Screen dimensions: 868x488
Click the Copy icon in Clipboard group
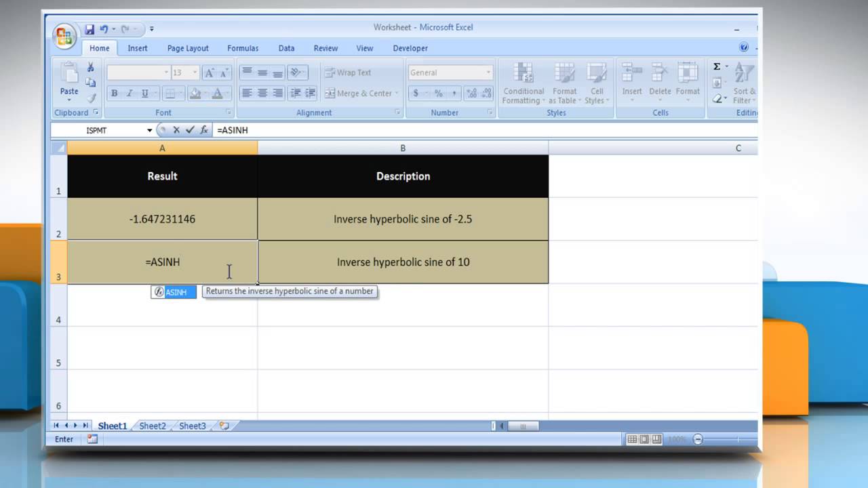pyautogui.click(x=90, y=83)
